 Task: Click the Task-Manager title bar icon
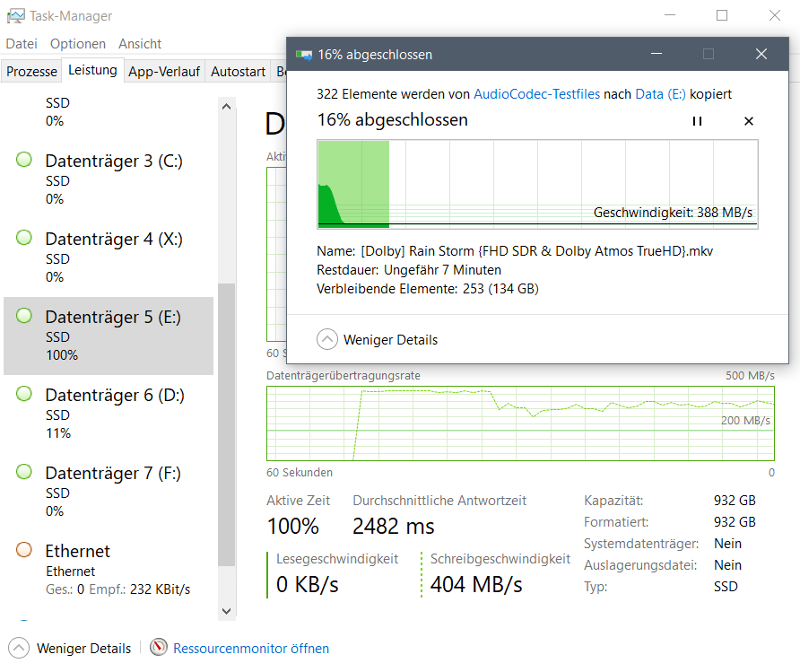[x=16, y=16]
